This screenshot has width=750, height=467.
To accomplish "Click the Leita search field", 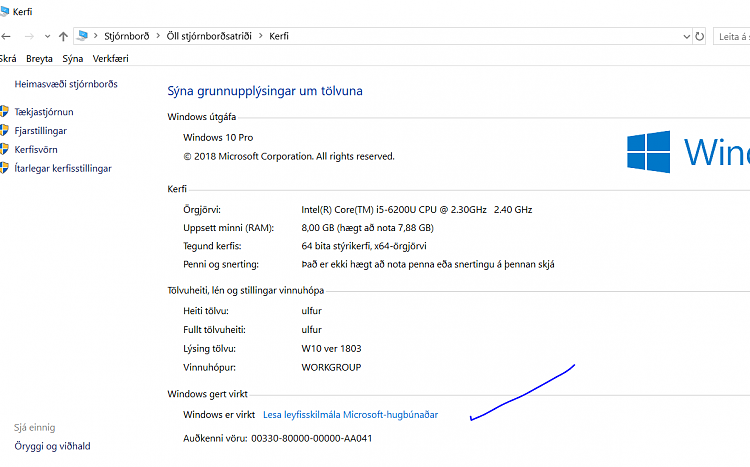I will point(732,36).
